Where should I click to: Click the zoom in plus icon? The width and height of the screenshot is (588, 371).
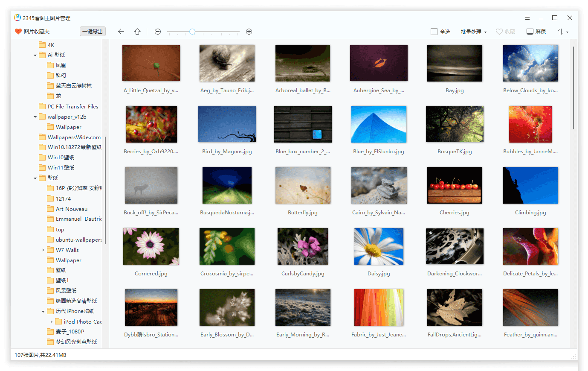[249, 32]
